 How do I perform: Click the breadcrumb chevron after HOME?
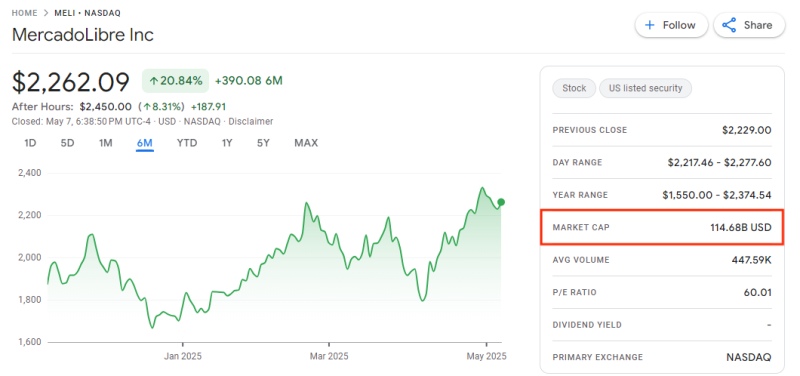(x=46, y=13)
